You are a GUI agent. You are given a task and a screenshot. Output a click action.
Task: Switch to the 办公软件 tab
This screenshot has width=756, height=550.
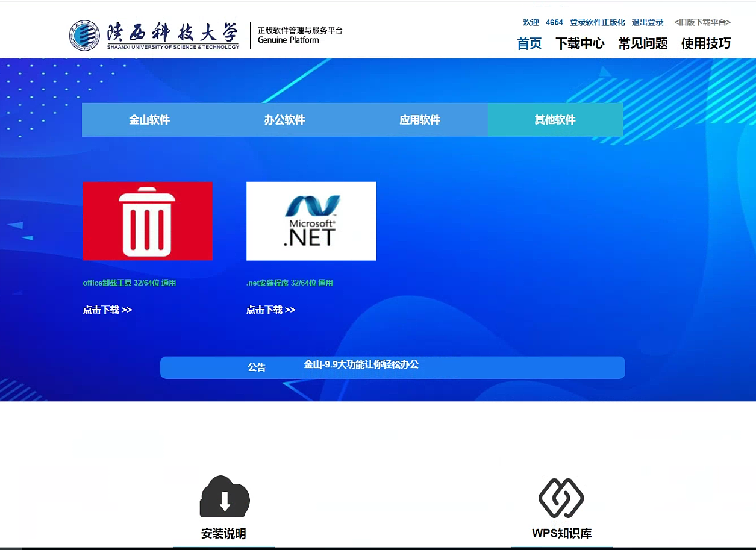[284, 120]
